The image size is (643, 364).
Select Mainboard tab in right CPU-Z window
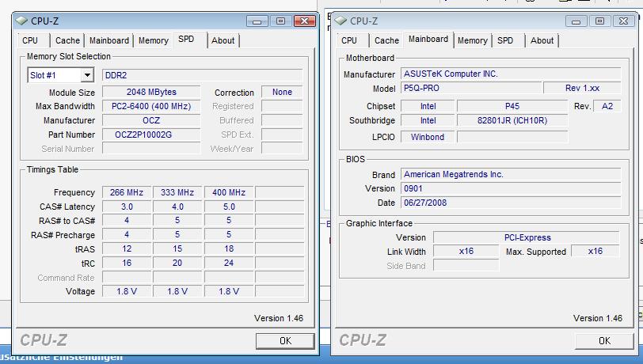click(428, 39)
